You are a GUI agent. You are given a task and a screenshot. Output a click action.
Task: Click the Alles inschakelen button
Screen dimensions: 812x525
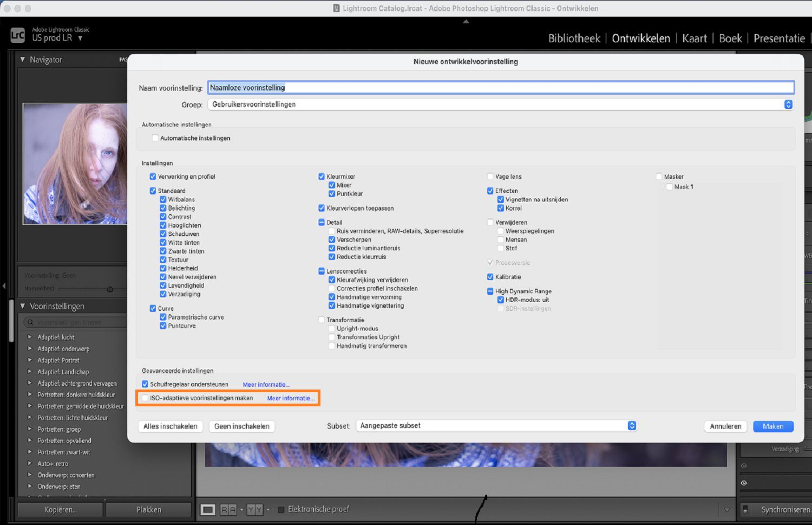(x=171, y=426)
